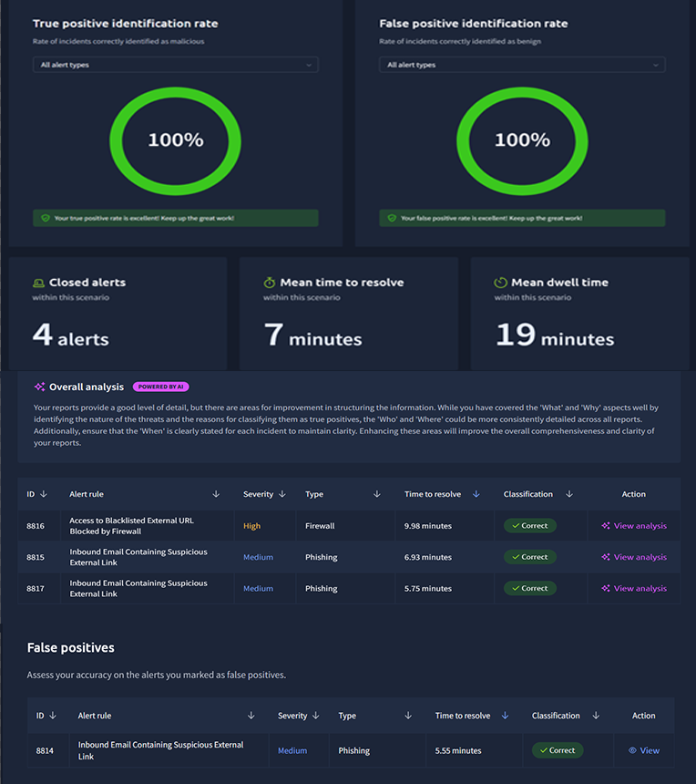Click shield icon in true positive rate banner
Screen dimensions: 696x784
(46, 218)
